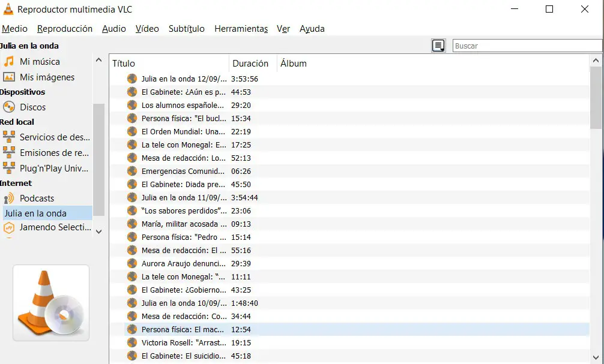
Task: Click globe icon beside Julia en la onda 10/09
Action: [132, 303]
